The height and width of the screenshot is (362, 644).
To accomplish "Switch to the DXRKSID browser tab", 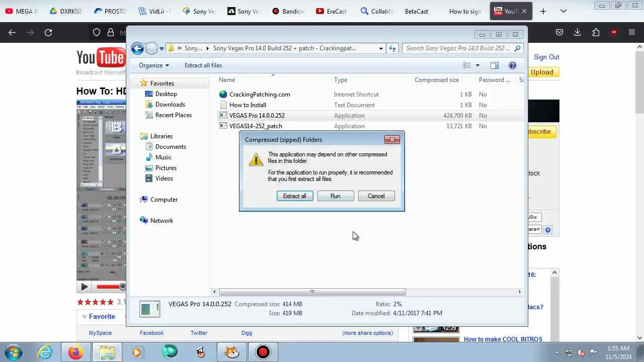I will click(x=66, y=11).
